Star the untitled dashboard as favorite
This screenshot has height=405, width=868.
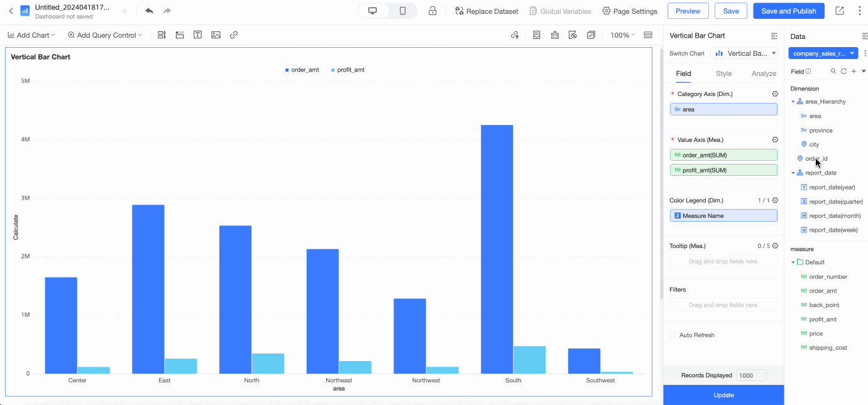pyautogui.click(x=124, y=11)
